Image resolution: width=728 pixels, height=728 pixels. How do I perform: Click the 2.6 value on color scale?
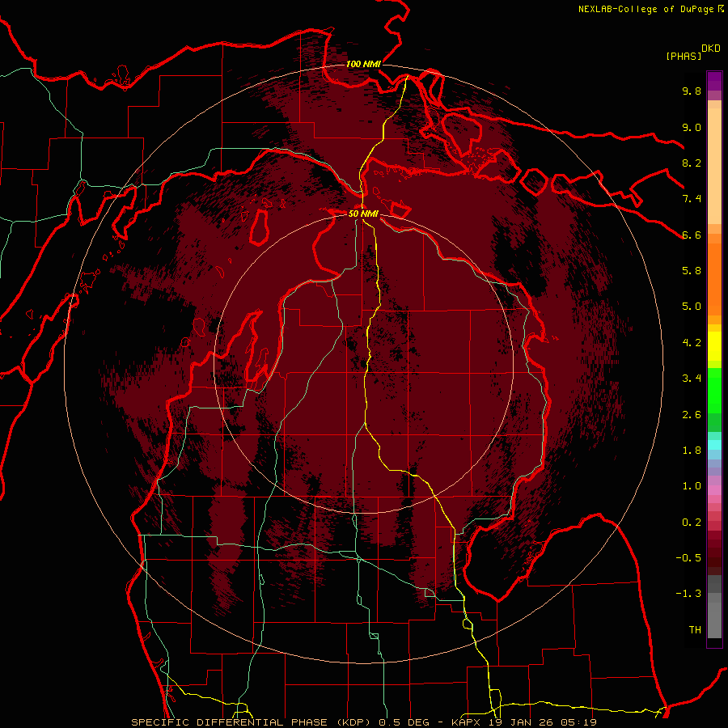click(x=692, y=415)
